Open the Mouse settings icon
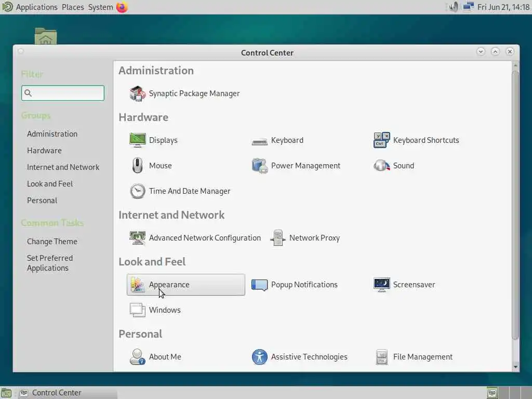 137,166
